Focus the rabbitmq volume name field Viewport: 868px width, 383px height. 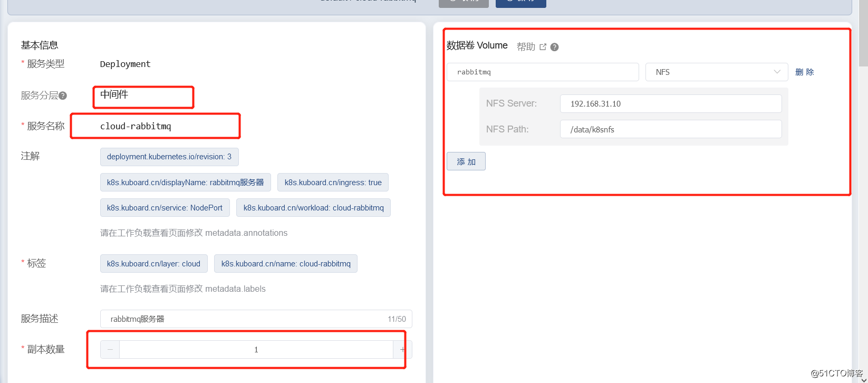click(543, 72)
